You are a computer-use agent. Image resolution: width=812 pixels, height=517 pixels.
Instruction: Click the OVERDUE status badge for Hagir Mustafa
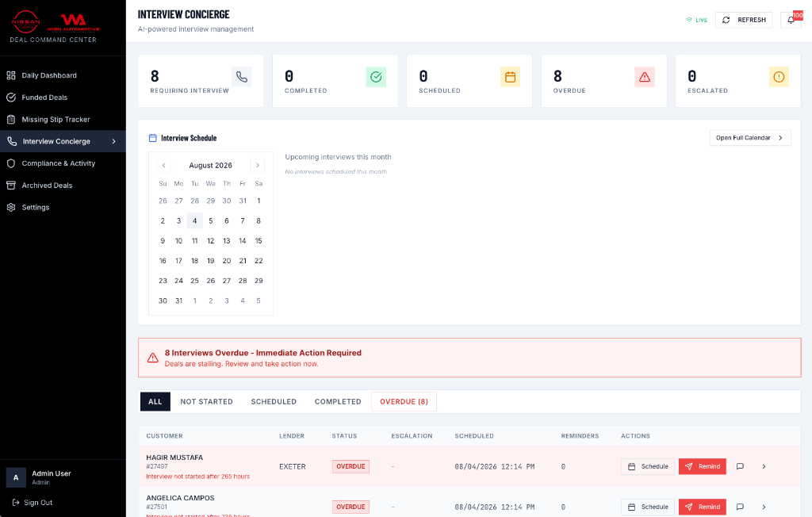pos(350,466)
